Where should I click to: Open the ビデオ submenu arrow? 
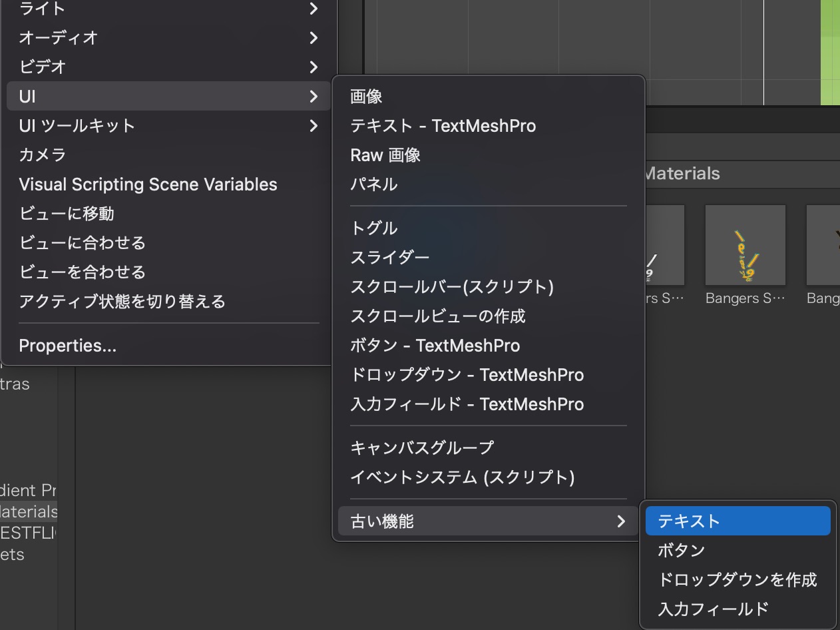[x=313, y=67]
